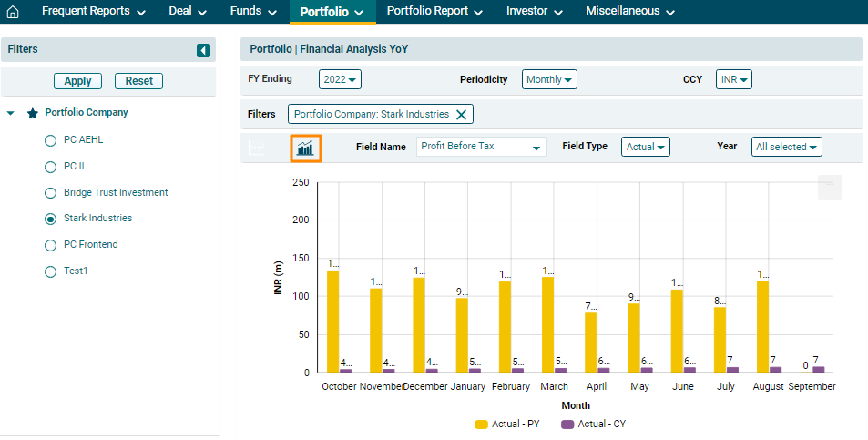Choose the Test1 portfolio company option
Viewport: 868px width, 440px height.
click(x=51, y=271)
